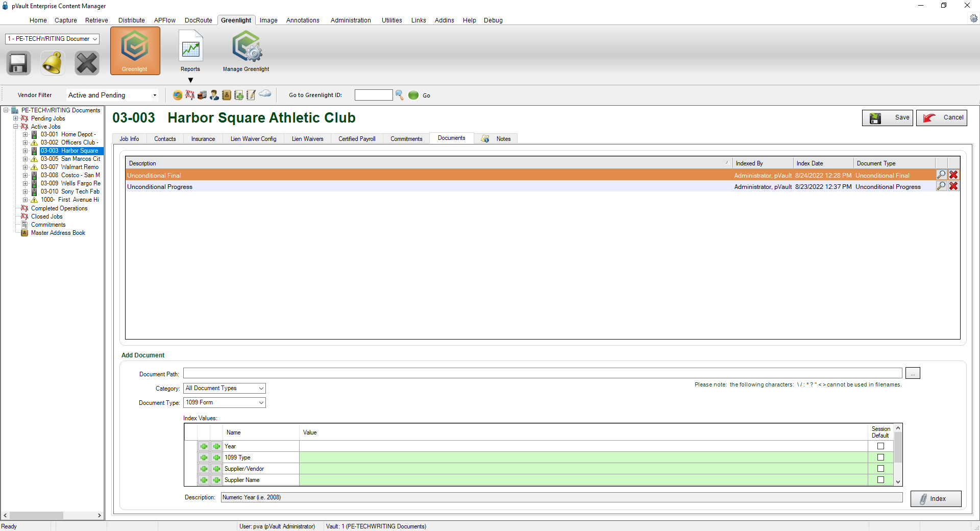Click the tree panel horizontal scrollbar right arrow
980x531 pixels.
point(100,516)
